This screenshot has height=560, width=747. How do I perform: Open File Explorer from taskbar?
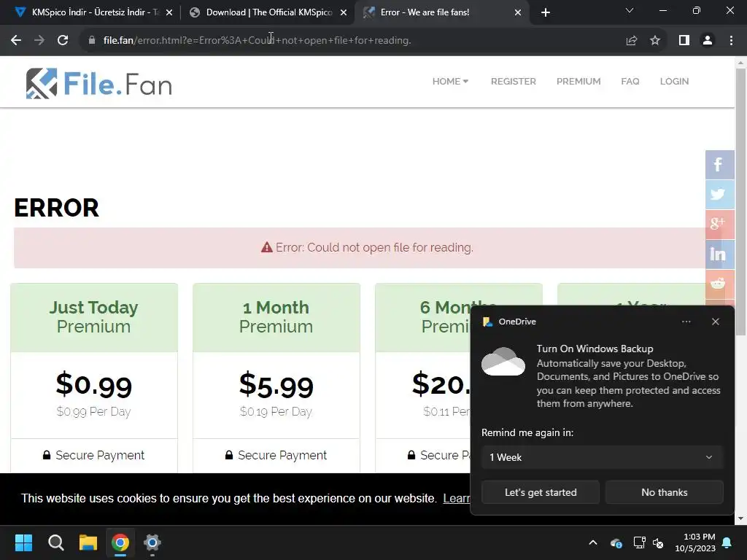click(x=88, y=542)
